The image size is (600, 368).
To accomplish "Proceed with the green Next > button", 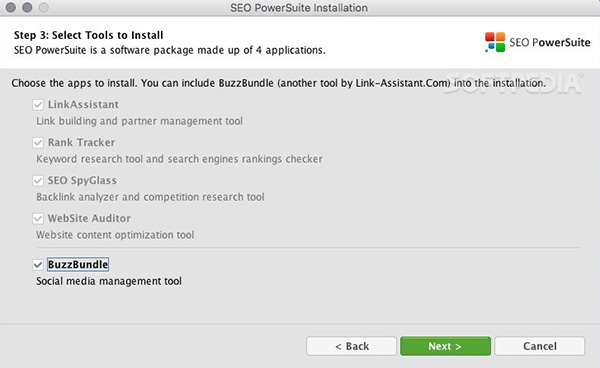I will [x=445, y=346].
